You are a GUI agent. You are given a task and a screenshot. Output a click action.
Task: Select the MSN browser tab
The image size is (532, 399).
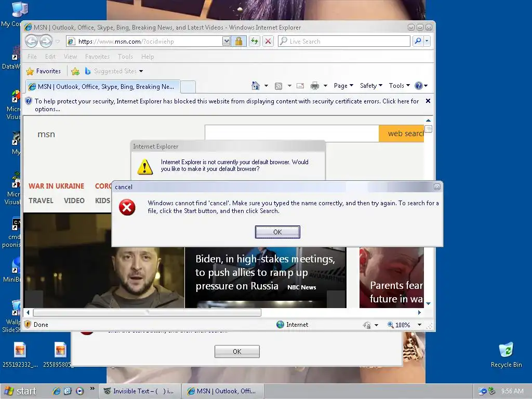[x=102, y=87]
